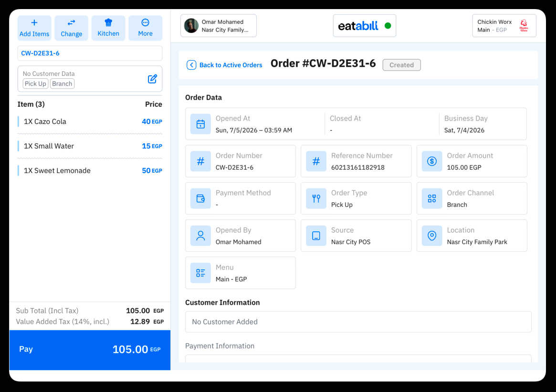The height and width of the screenshot is (392, 556).
Task: Send order to Kitchen
Action: click(x=108, y=28)
